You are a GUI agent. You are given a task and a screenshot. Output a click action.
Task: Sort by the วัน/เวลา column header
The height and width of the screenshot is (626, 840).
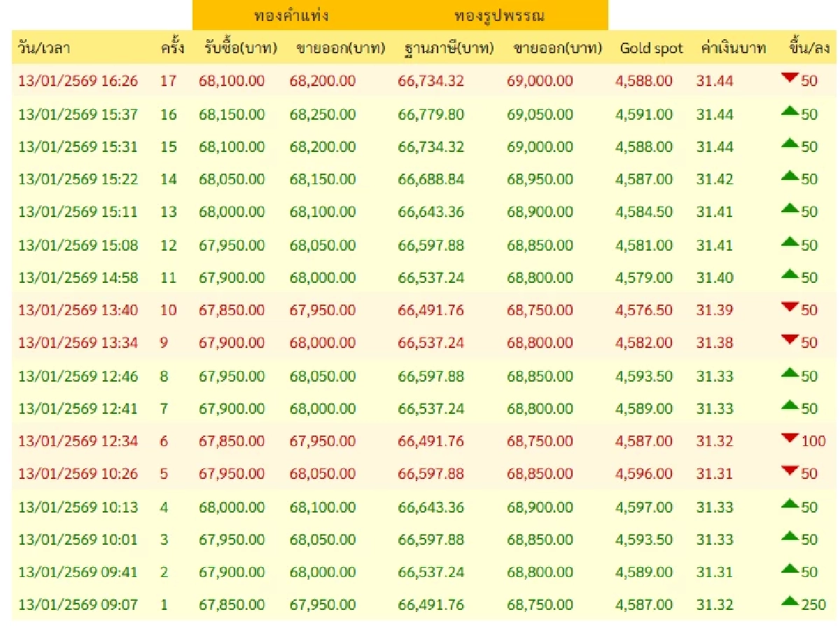41,48
